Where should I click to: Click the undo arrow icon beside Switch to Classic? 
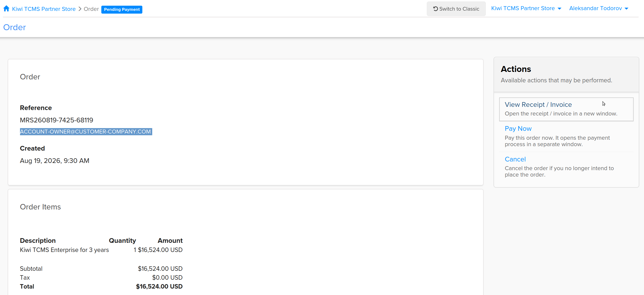[435, 9]
